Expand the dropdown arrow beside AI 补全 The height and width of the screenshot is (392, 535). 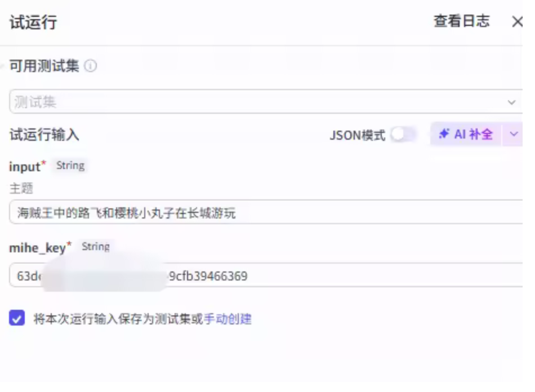513,135
